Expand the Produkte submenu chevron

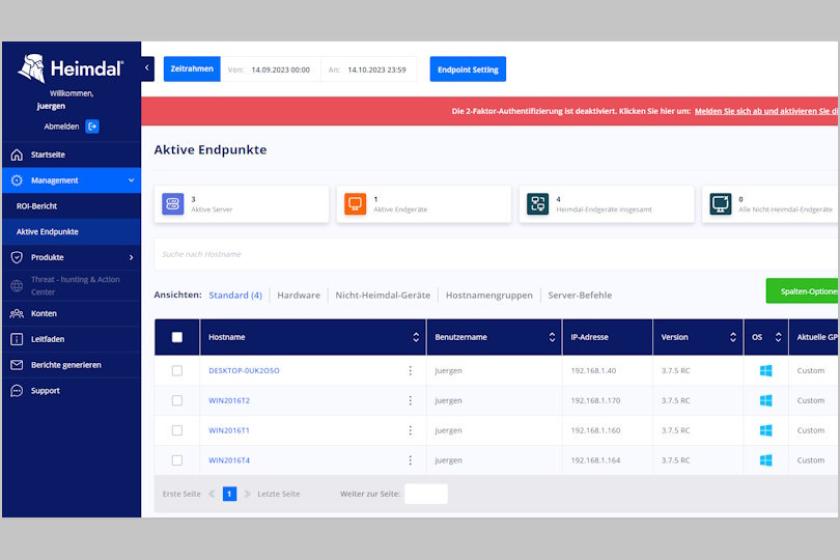pos(131,258)
